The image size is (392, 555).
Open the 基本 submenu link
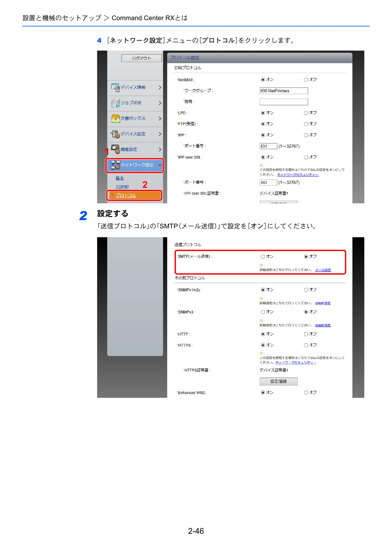(120, 178)
